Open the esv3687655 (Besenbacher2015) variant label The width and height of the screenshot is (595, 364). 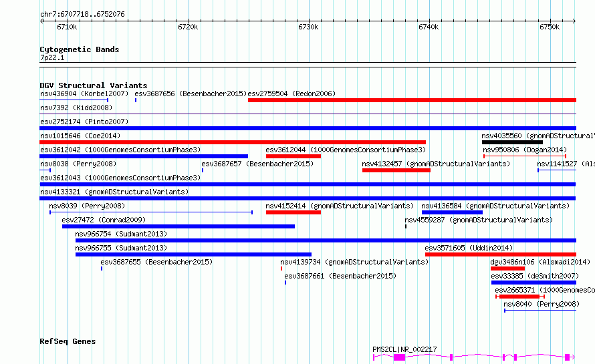(156, 262)
